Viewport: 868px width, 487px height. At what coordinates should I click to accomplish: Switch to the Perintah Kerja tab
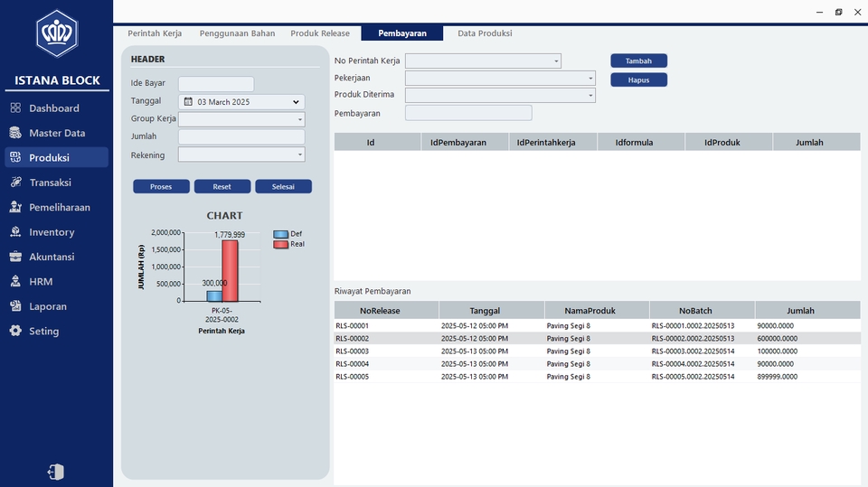[x=155, y=33]
